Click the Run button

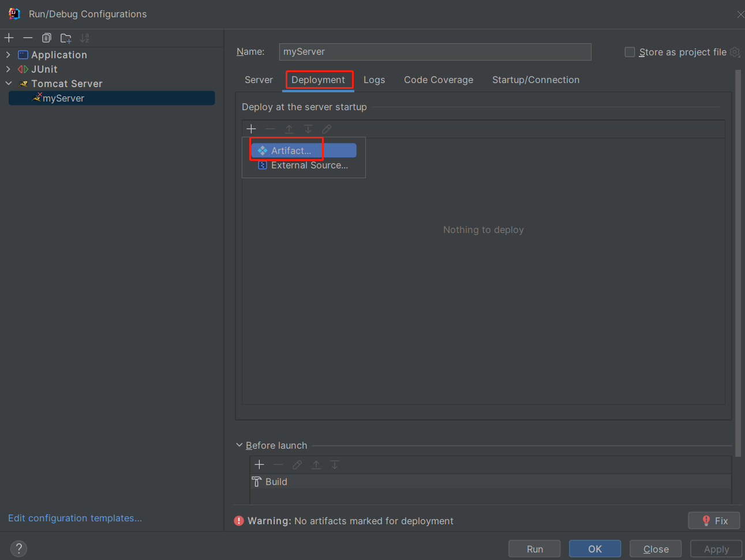(534, 549)
